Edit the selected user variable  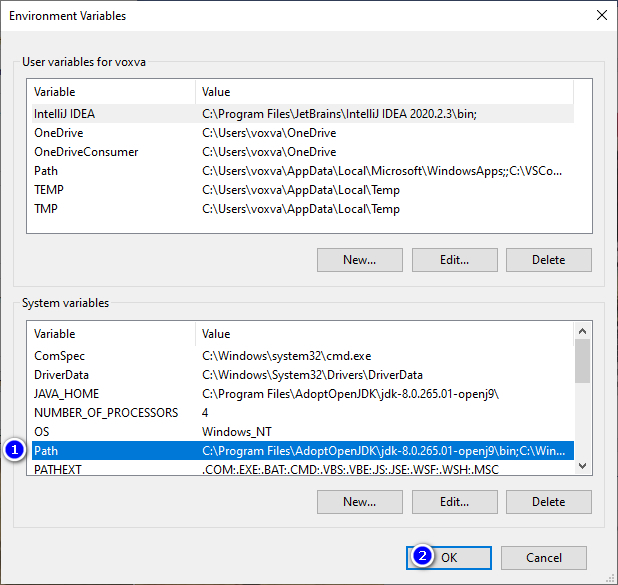click(454, 260)
